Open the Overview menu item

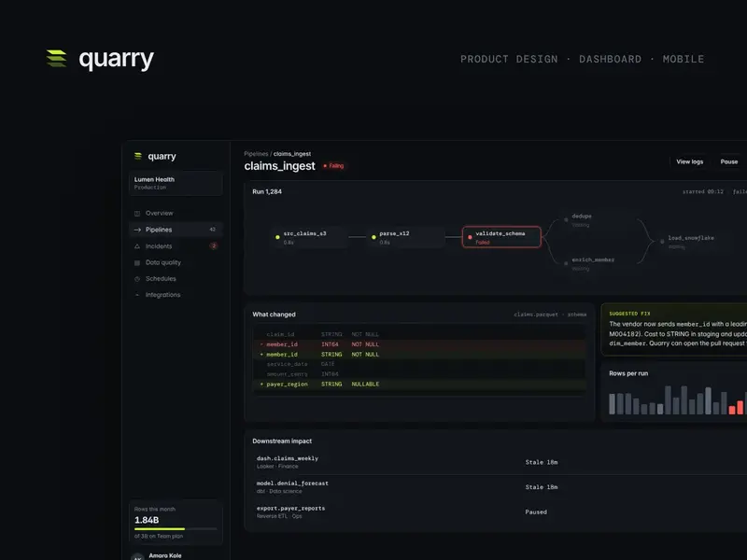point(176,214)
